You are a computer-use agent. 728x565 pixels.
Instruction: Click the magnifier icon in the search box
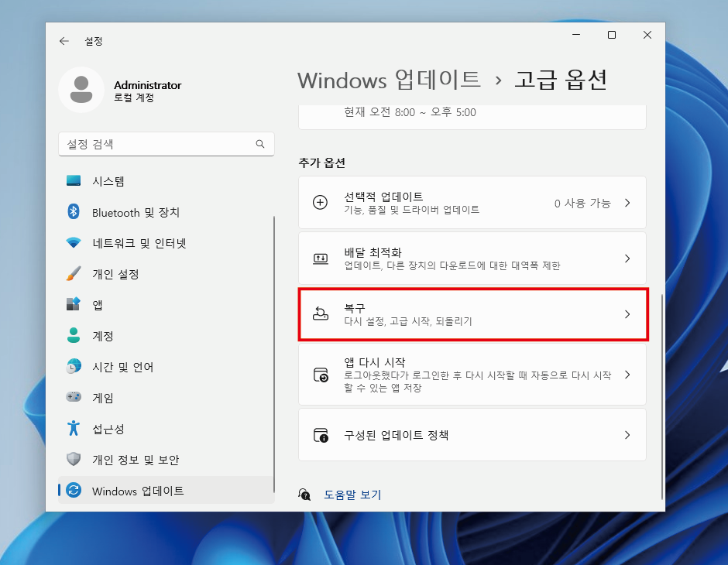260,144
